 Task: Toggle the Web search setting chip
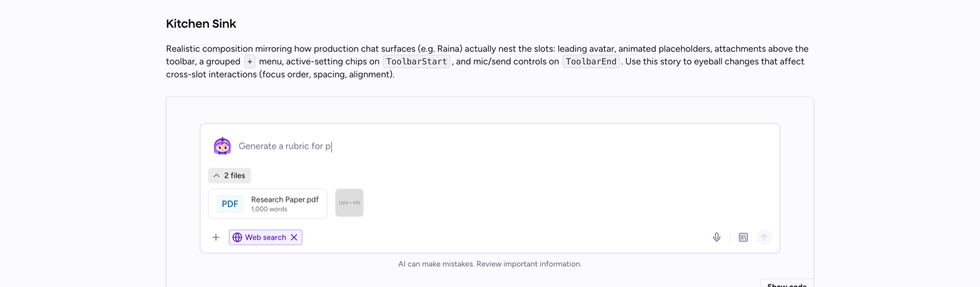266,237
